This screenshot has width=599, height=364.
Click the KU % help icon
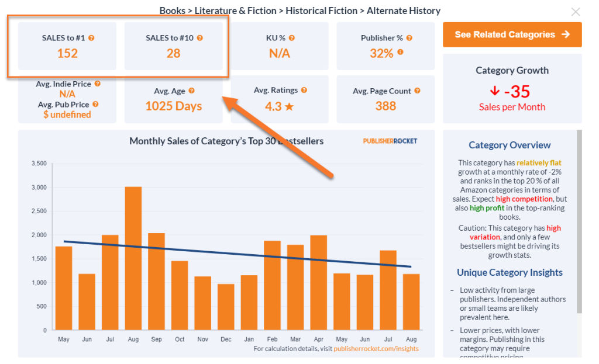[292, 38]
